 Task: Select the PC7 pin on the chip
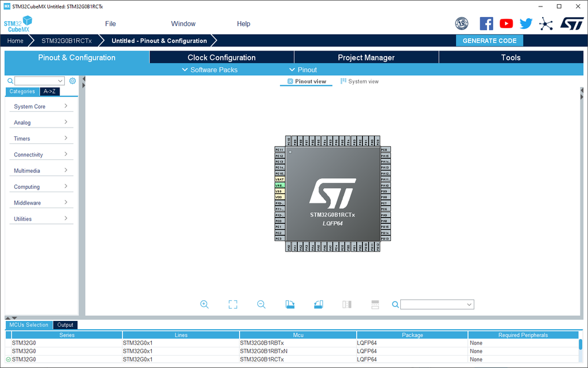click(x=386, y=203)
